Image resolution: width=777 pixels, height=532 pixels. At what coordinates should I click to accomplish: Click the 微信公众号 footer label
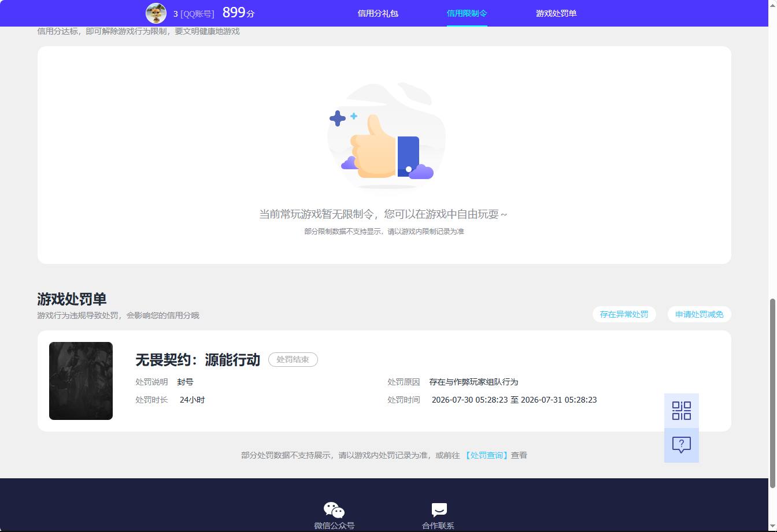click(x=334, y=526)
